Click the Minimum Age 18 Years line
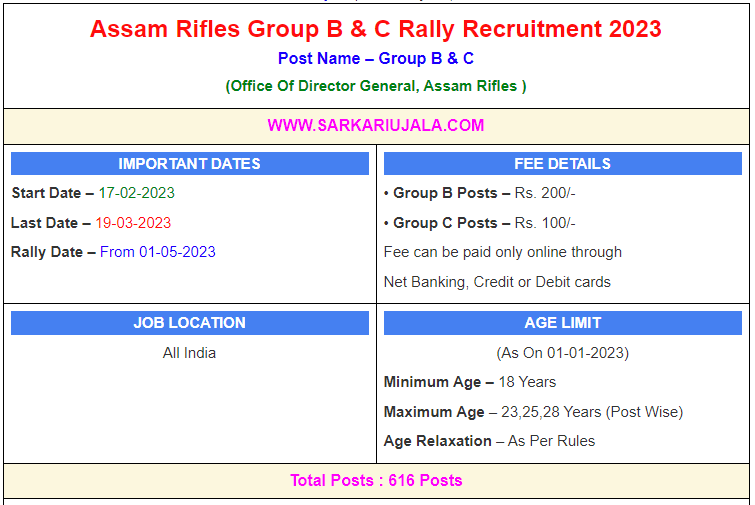The width and height of the screenshot is (755, 505). coord(470,382)
